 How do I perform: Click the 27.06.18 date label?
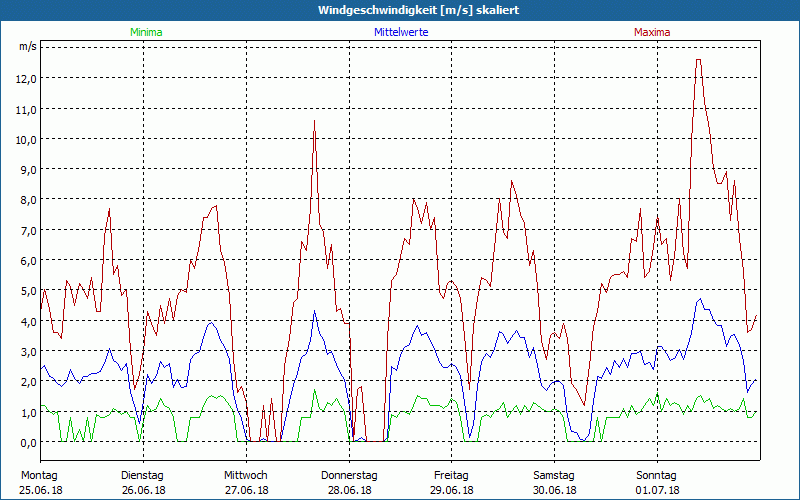pos(247,490)
